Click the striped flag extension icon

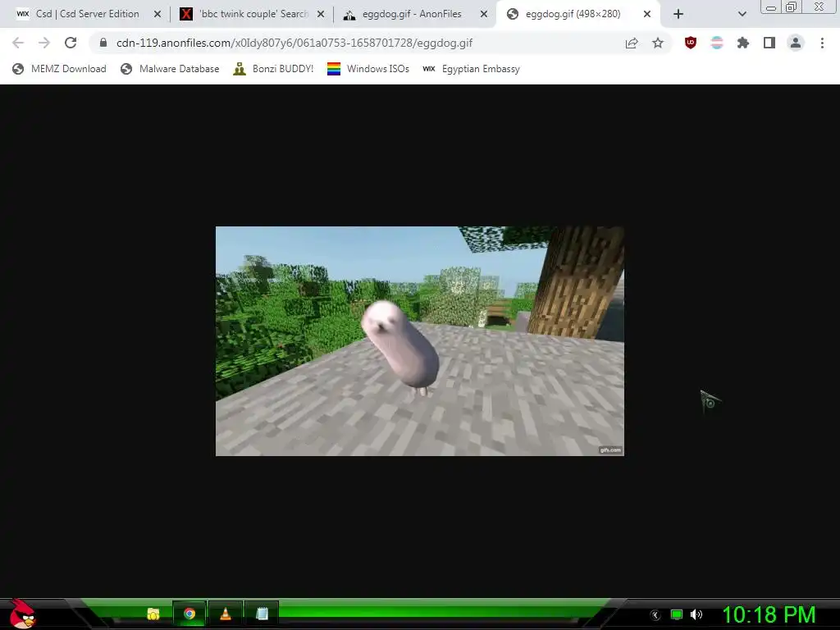[x=717, y=43]
